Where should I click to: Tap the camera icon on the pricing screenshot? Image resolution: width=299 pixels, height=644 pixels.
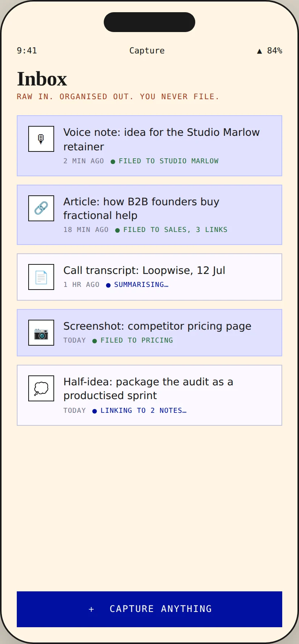(41, 333)
